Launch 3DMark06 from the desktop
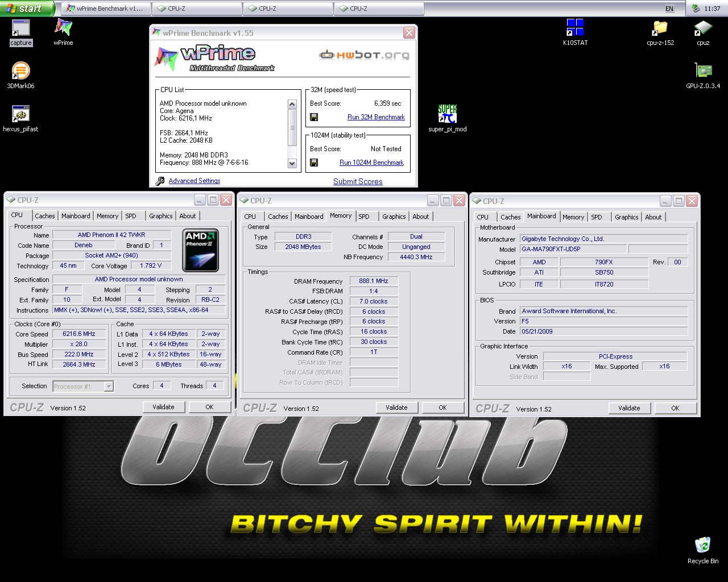728x582 pixels. pyautogui.click(x=20, y=76)
